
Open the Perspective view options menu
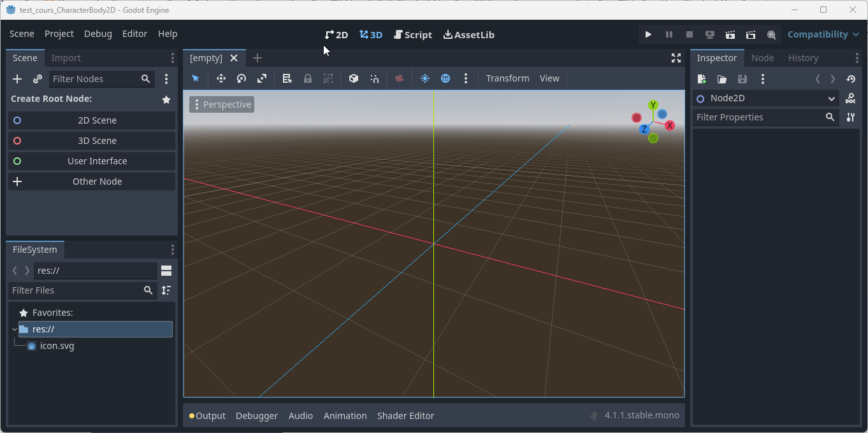[x=222, y=104]
